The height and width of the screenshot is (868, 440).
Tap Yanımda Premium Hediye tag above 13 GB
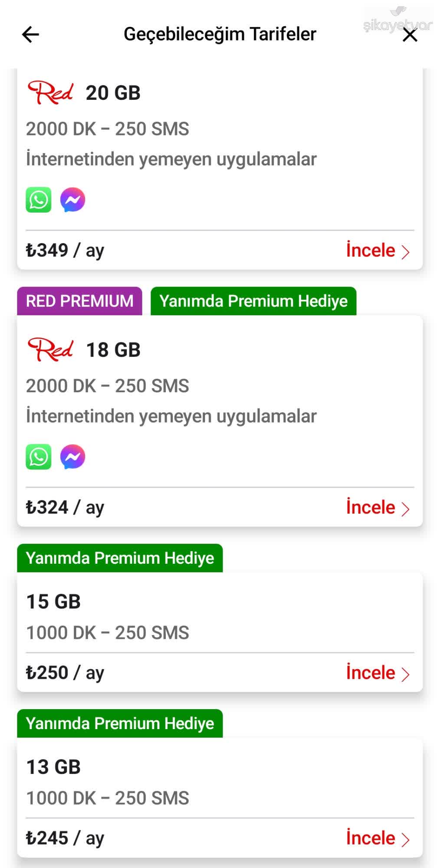(120, 723)
